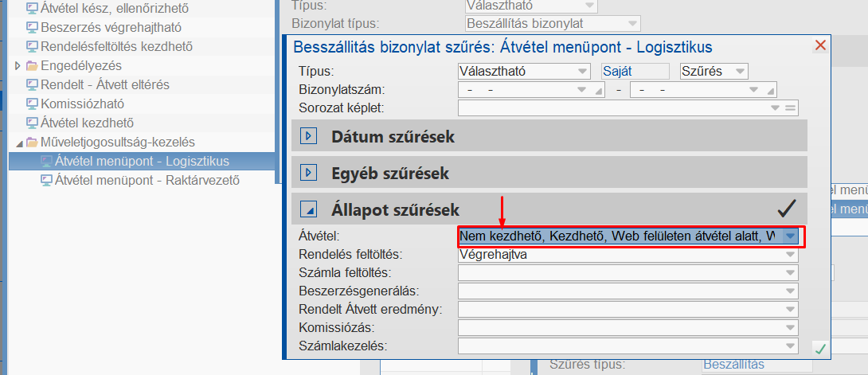
Task: Click monitor icon beside Átvétel kezdhető
Action: 32,123
